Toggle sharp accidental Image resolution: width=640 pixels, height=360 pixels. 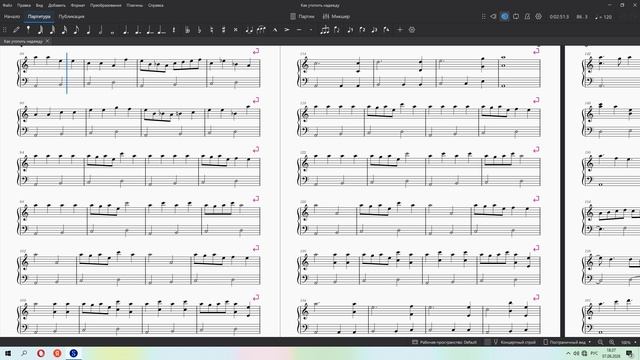point(223,29)
